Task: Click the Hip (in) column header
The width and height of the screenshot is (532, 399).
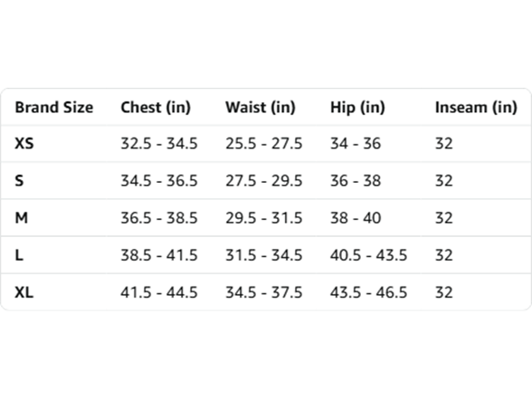Action: point(357,107)
